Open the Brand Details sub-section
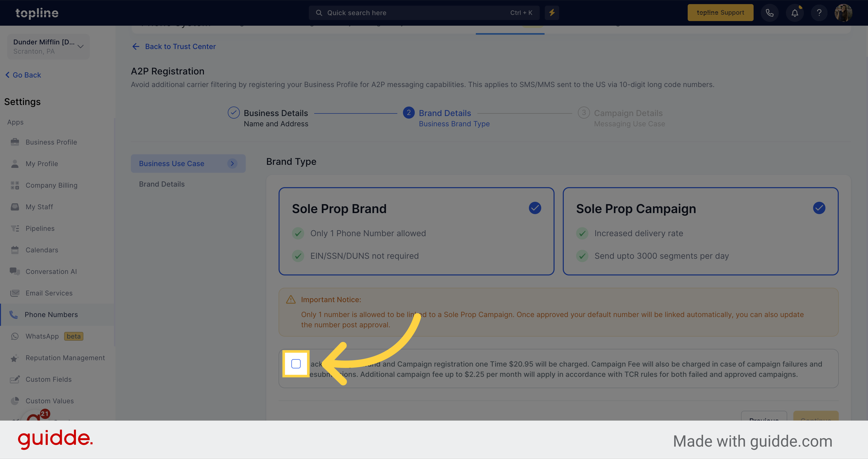This screenshot has width=868, height=459. (x=162, y=184)
